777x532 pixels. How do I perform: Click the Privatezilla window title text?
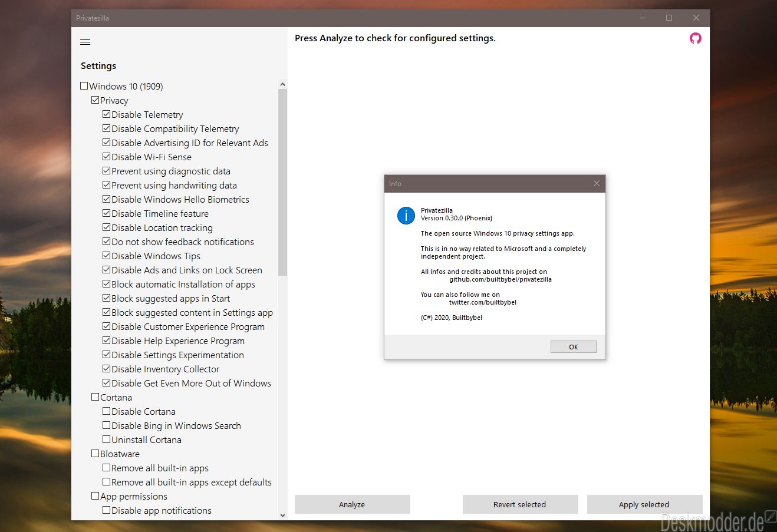tap(93, 18)
